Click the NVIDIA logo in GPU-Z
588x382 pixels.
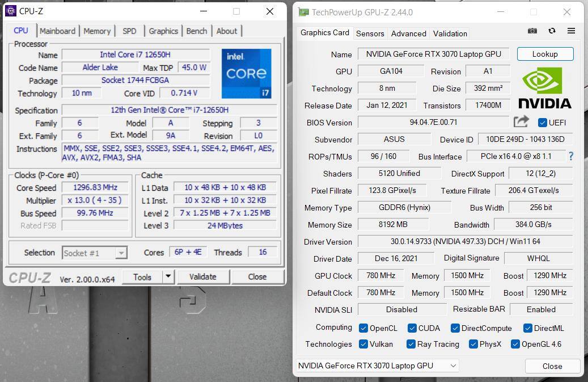coord(544,87)
